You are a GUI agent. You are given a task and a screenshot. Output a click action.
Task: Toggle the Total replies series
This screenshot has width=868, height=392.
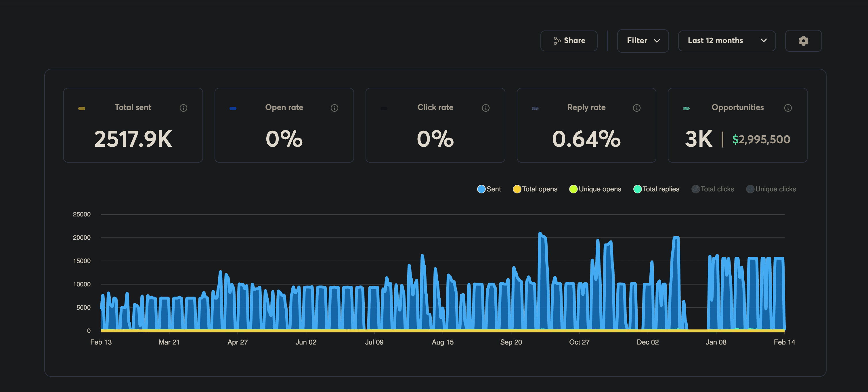(x=656, y=189)
